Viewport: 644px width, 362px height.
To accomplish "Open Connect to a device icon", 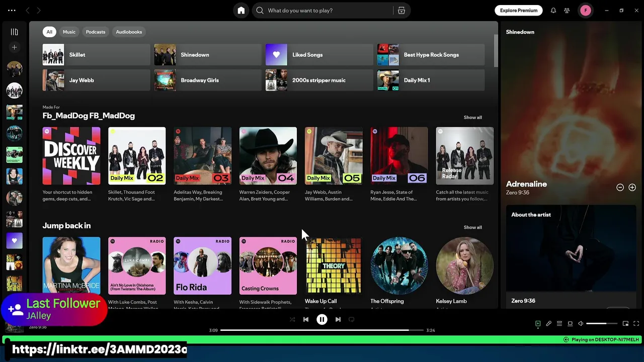I will click(x=570, y=324).
